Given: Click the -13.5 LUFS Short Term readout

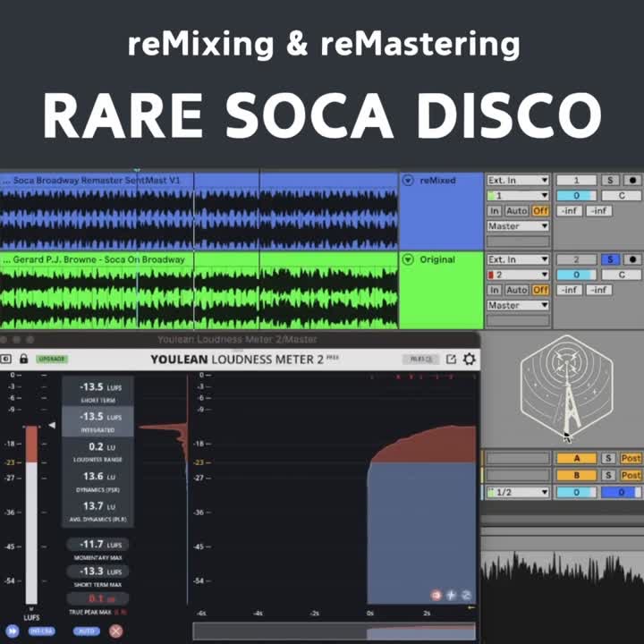Looking at the screenshot, I should [x=97, y=392].
